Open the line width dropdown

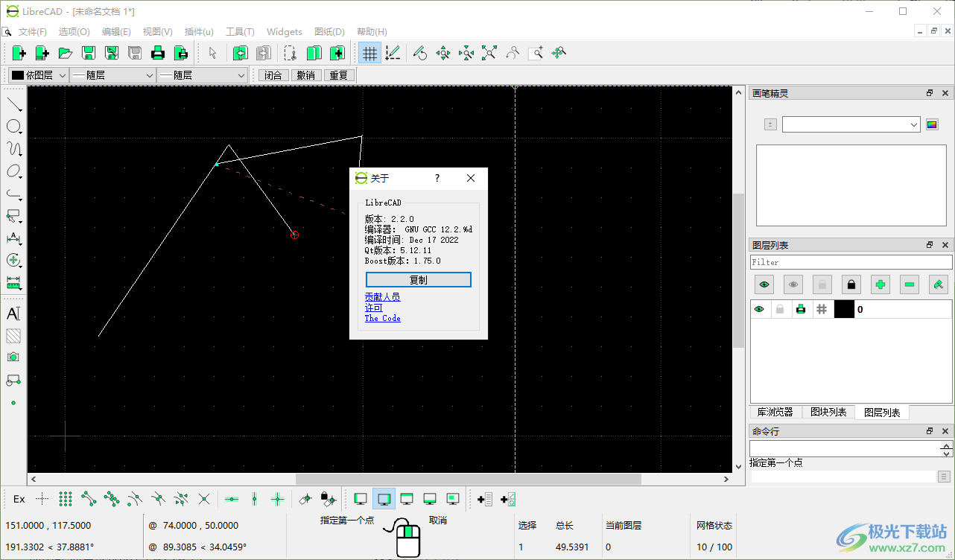pos(112,75)
